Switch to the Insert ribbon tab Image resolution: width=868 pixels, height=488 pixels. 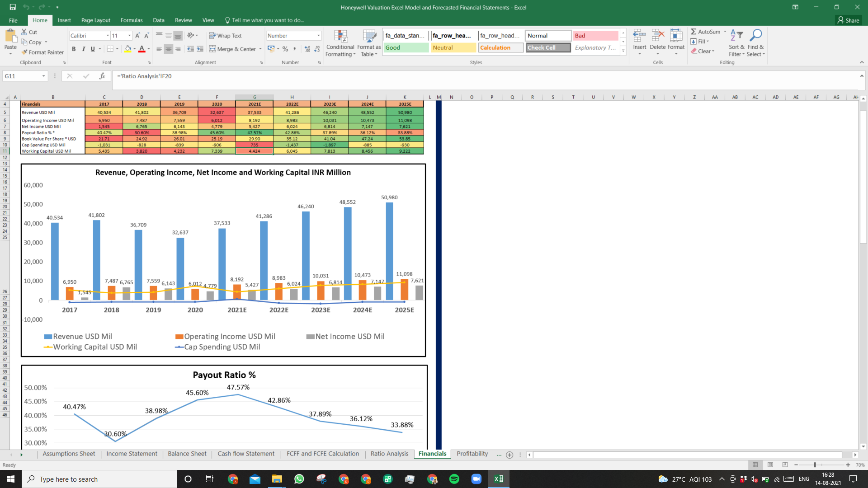tap(64, 20)
